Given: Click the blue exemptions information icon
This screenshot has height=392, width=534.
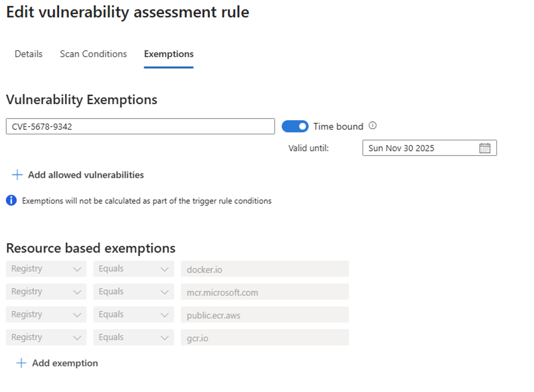Looking at the screenshot, I should (x=12, y=201).
